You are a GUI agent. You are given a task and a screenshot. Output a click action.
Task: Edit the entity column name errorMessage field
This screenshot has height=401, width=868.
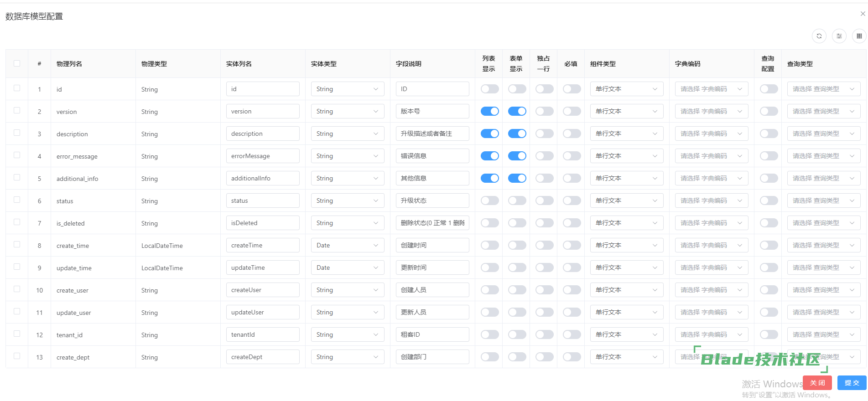click(263, 156)
